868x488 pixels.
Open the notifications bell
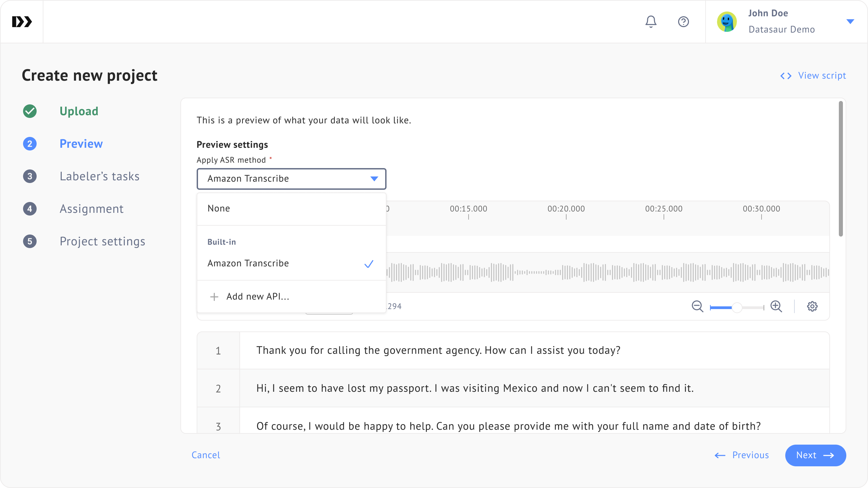point(651,22)
